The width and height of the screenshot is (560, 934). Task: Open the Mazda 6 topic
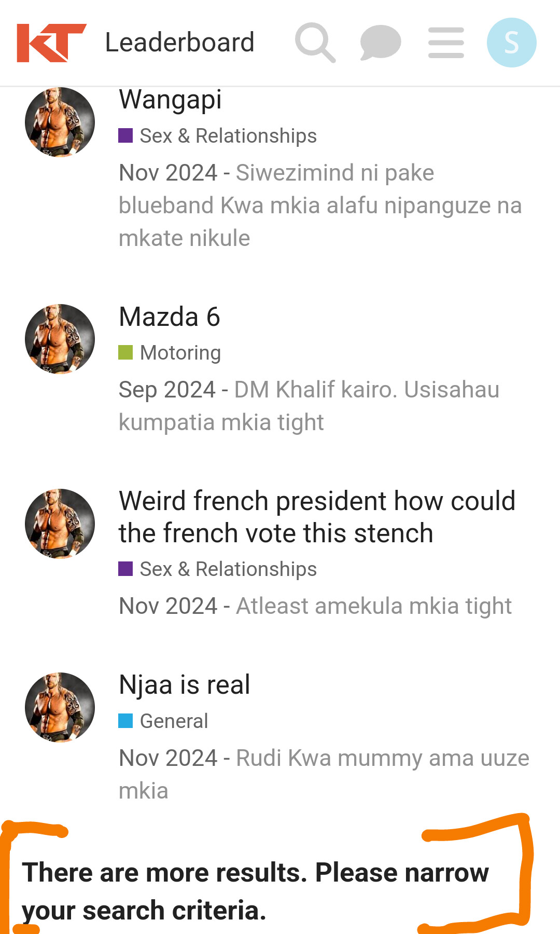[170, 317]
